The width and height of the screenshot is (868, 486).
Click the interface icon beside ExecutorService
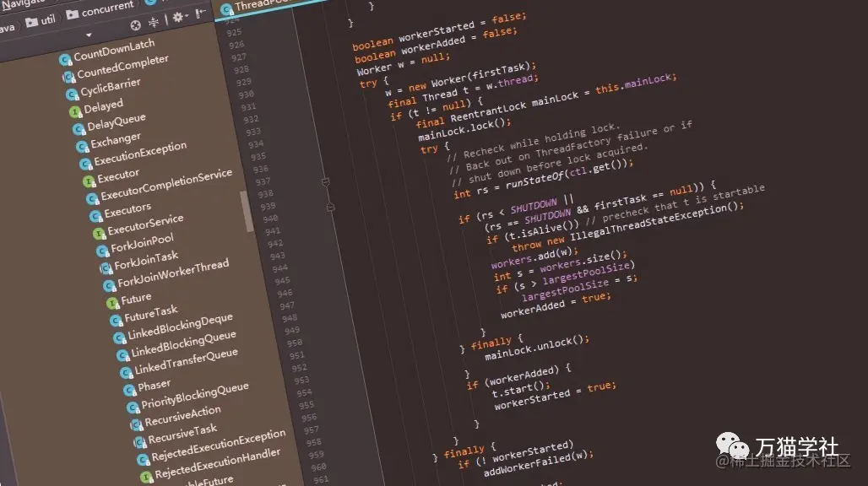pos(99,234)
